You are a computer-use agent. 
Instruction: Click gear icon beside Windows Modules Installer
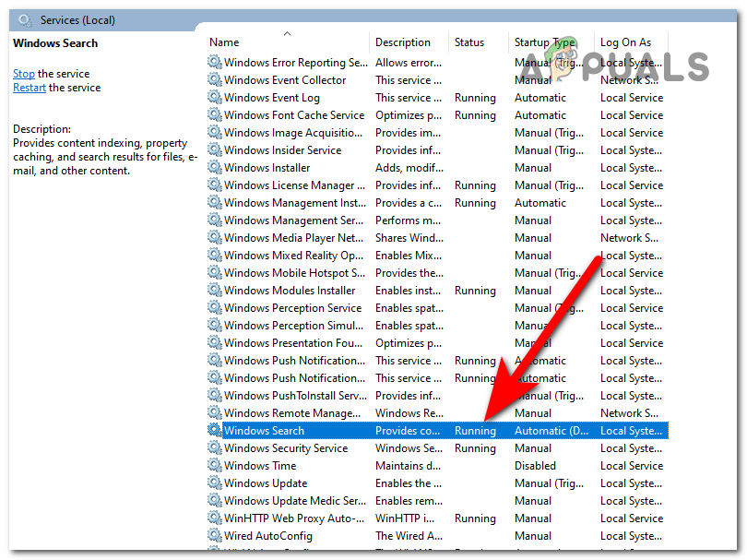[x=215, y=290]
